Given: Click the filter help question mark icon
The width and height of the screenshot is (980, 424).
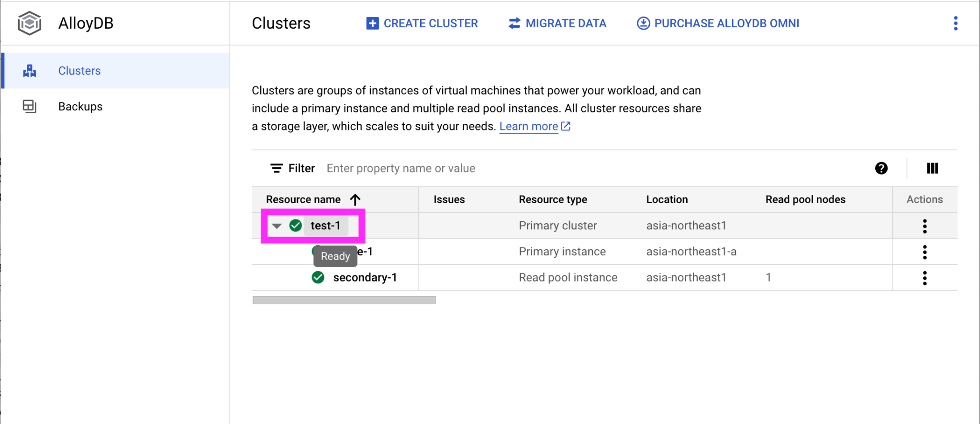Looking at the screenshot, I should 881,168.
